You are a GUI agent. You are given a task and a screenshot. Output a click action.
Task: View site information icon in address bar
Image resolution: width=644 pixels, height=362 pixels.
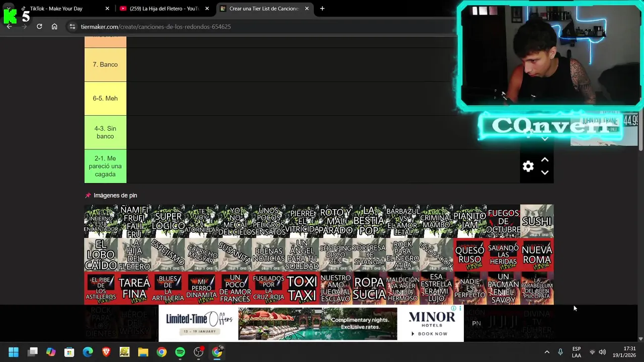(x=72, y=27)
